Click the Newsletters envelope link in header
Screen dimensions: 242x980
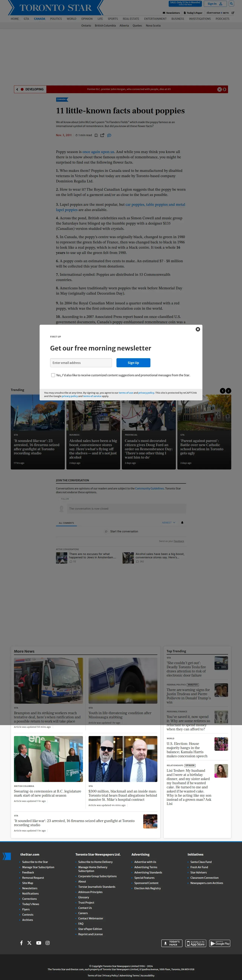coord(171,13)
